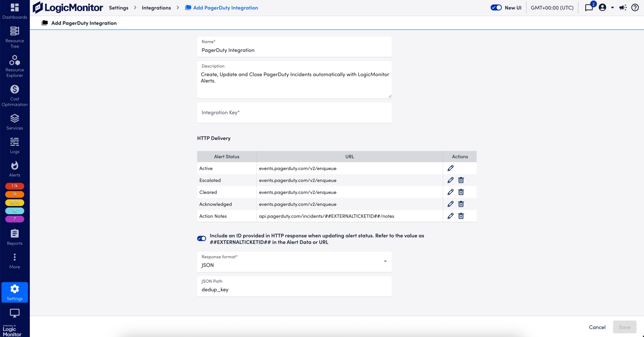
Task: Select the Alerts flame icon
Action: (x=14, y=166)
